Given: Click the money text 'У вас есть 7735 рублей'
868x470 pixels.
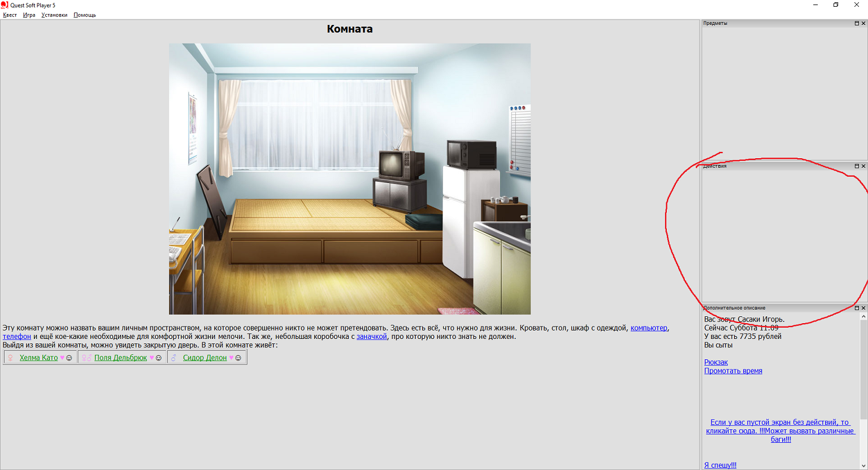Looking at the screenshot, I should [743, 336].
